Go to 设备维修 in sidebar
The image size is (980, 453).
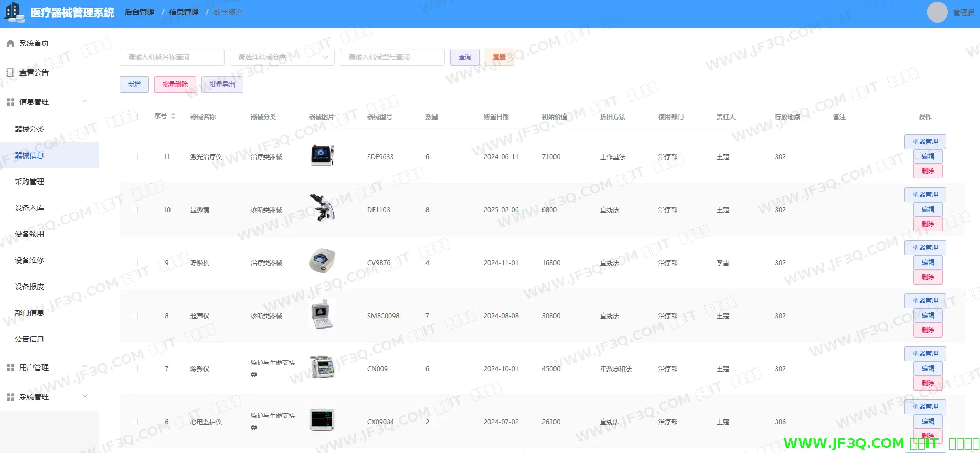[29, 260]
